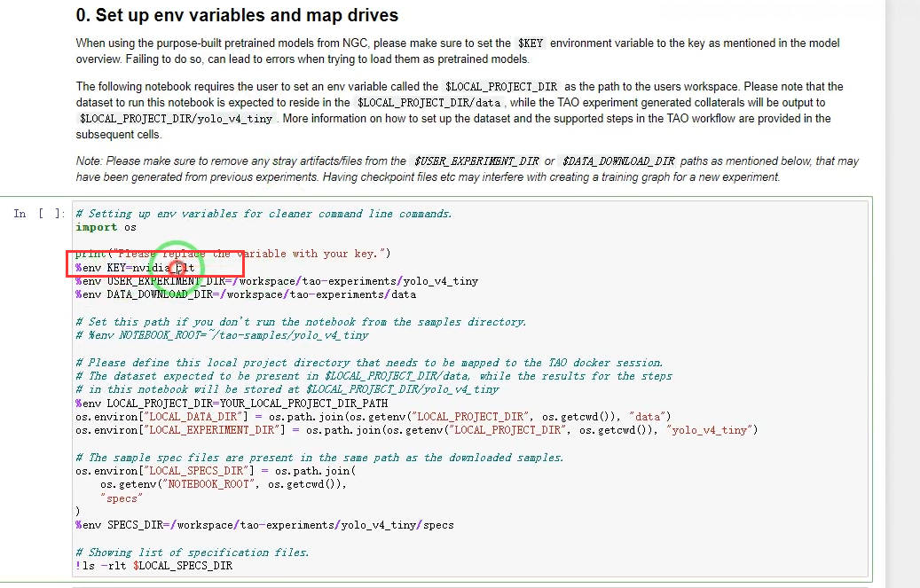Click the "%env KEY=nvidia_tlt" line
This screenshot has height=588, width=920.
[x=135, y=268]
